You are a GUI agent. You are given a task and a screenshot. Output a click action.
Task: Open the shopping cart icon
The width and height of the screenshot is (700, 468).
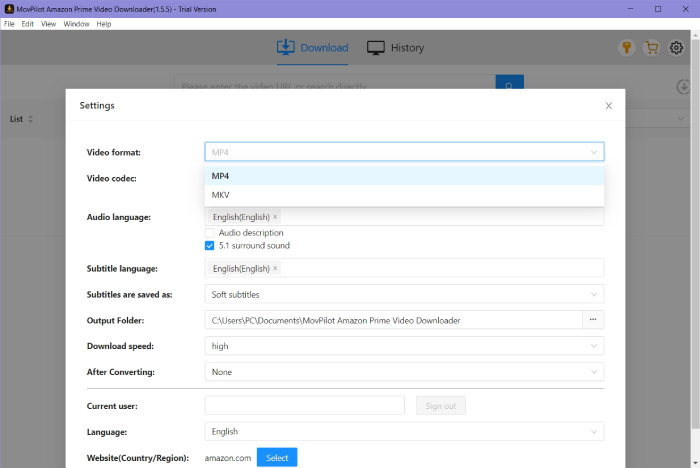click(652, 48)
